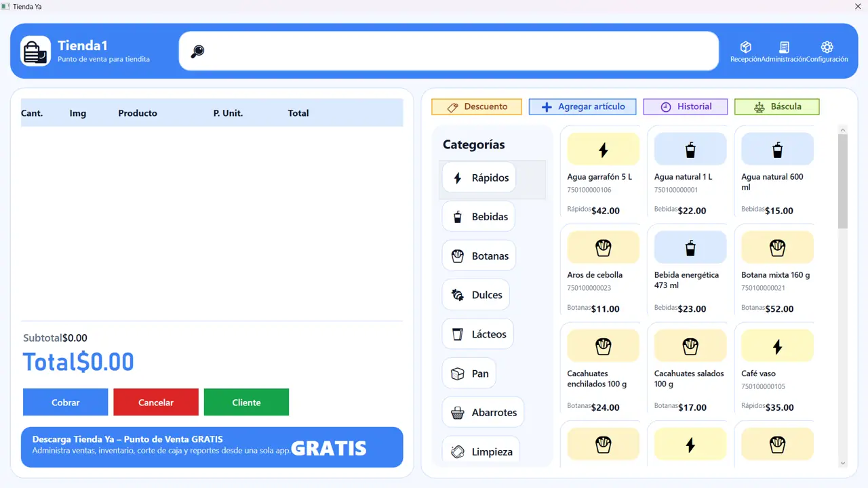Select the Bebidas category

[x=478, y=217]
